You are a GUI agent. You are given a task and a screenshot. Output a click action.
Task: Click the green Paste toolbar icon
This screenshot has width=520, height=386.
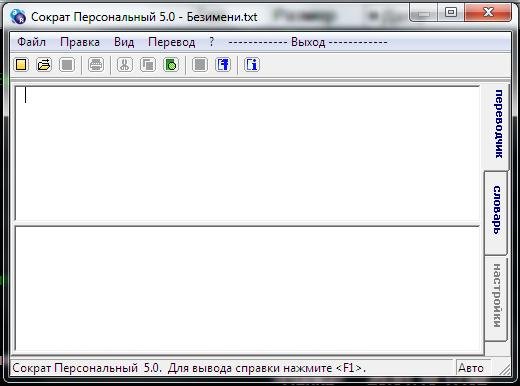[x=171, y=65]
